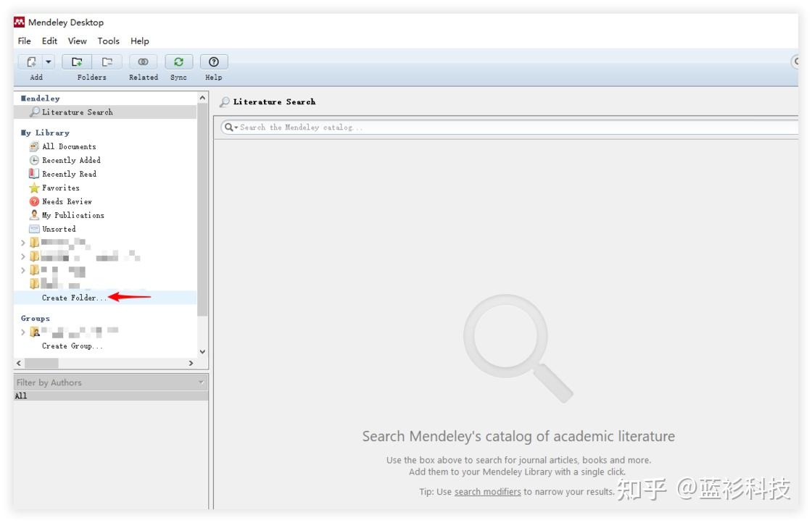Click the create new folder toolbar icon

tap(77, 62)
